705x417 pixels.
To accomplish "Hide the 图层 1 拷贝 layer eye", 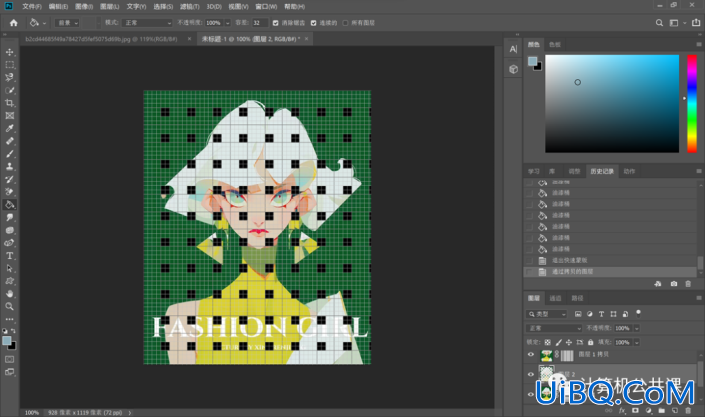I will tap(531, 354).
